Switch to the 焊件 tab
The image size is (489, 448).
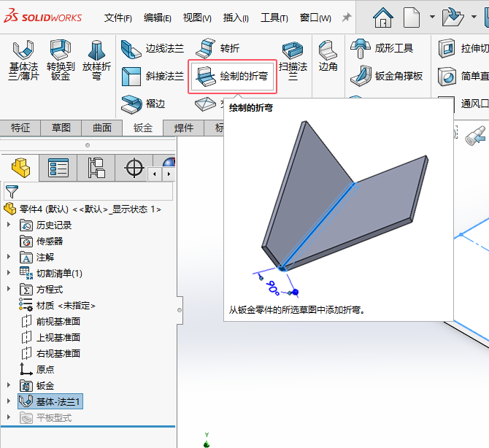click(184, 128)
